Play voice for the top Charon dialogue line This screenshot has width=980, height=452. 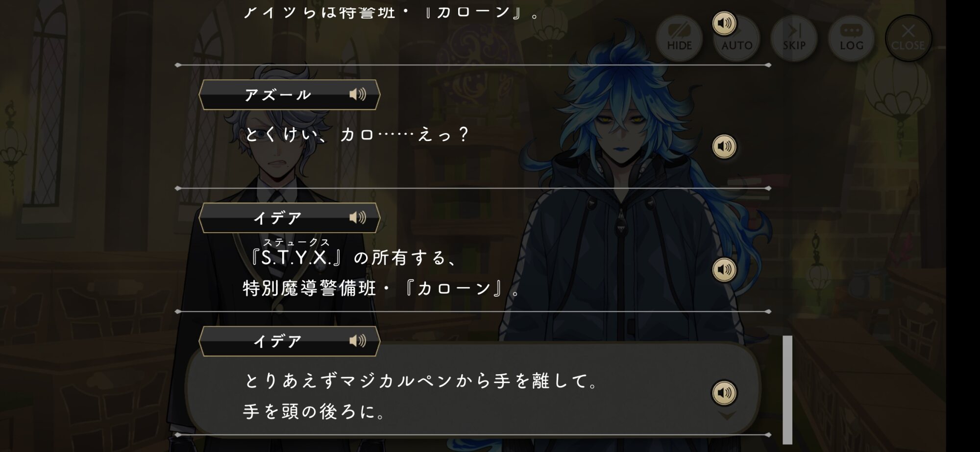[x=724, y=23]
